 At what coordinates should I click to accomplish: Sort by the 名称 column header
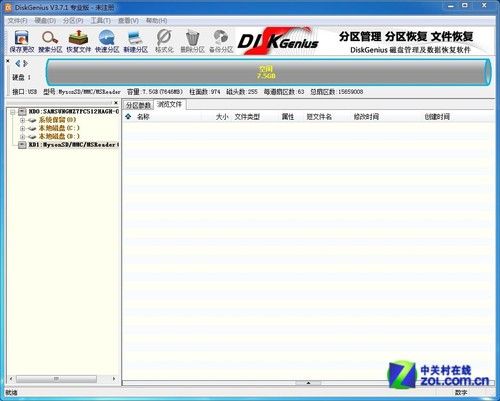[x=143, y=117]
